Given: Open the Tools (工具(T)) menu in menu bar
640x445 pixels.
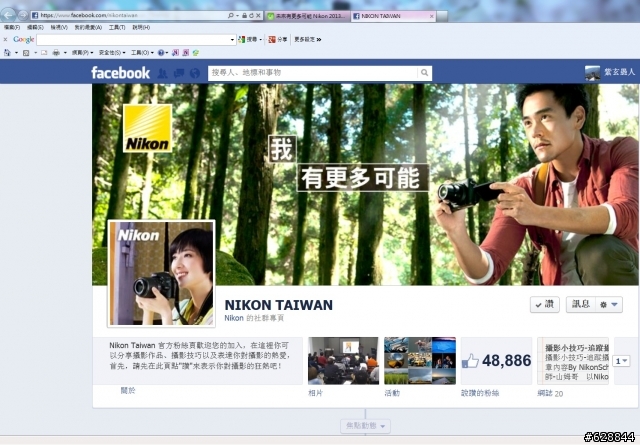Looking at the screenshot, I should click(x=117, y=27).
